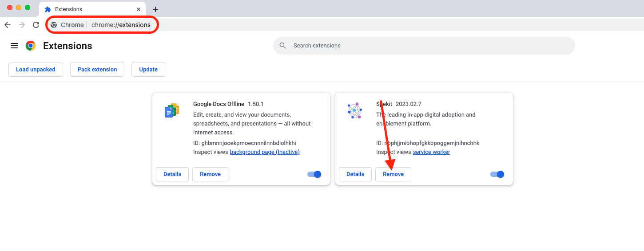Select the Extensions browser tab

pos(92,9)
